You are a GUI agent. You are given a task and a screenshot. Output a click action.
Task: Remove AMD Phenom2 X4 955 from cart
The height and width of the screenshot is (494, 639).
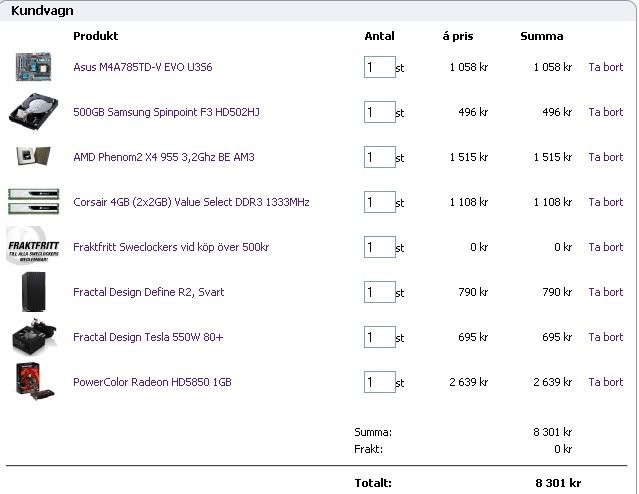(605, 157)
